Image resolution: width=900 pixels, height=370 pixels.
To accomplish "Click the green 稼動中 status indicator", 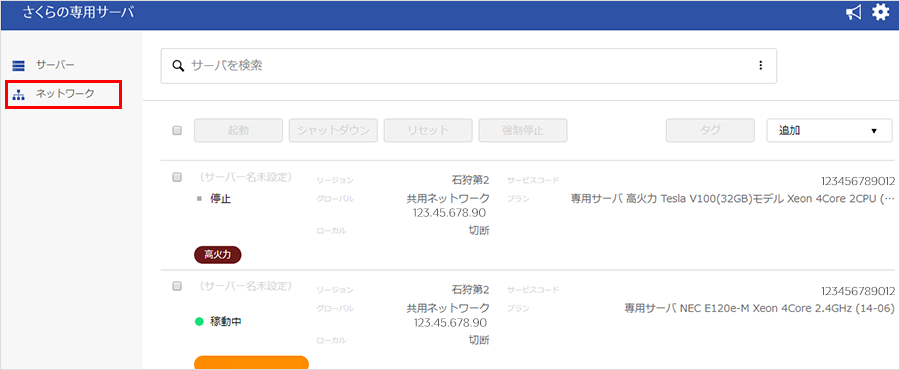I will pyautogui.click(x=199, y=322).
